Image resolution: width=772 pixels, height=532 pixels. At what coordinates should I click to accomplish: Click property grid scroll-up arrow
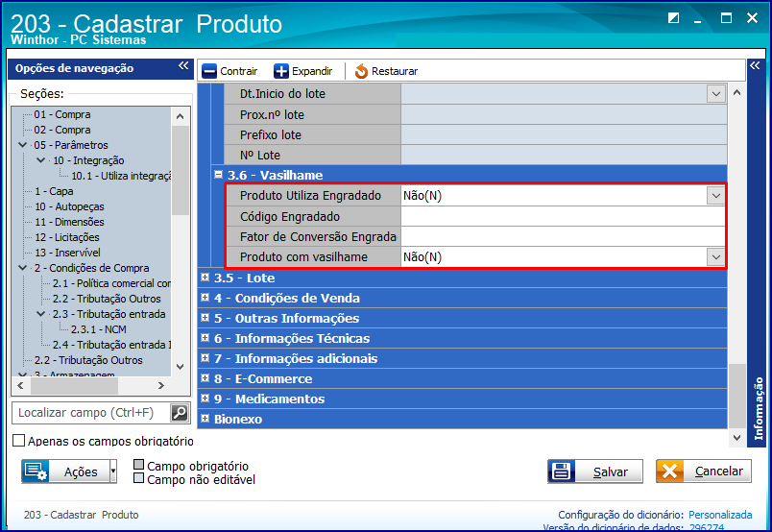737,92
